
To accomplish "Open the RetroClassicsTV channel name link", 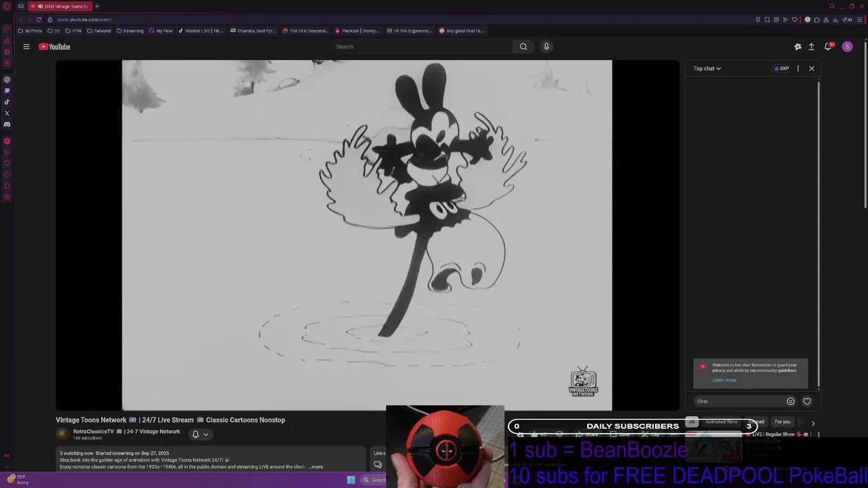I will point(127,432).
